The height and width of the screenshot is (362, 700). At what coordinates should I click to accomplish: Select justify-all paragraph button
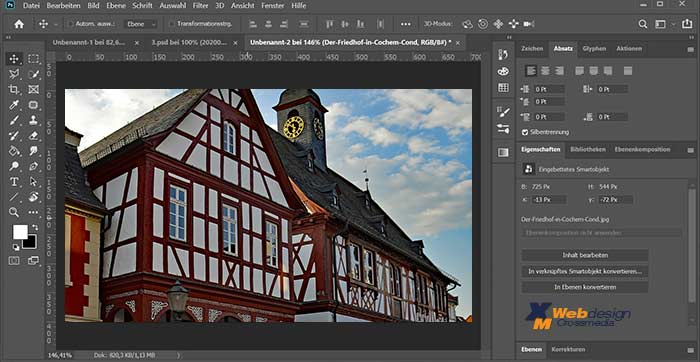tap(628, 71)
